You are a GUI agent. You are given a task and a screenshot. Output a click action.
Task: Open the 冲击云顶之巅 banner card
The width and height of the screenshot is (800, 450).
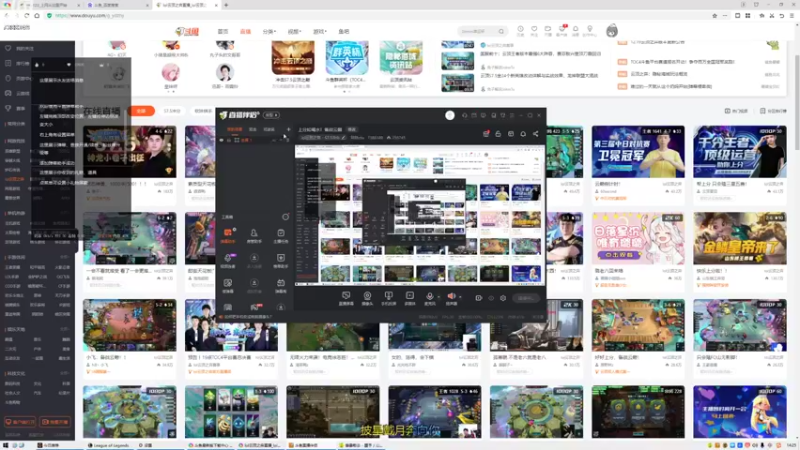[292, 58]
